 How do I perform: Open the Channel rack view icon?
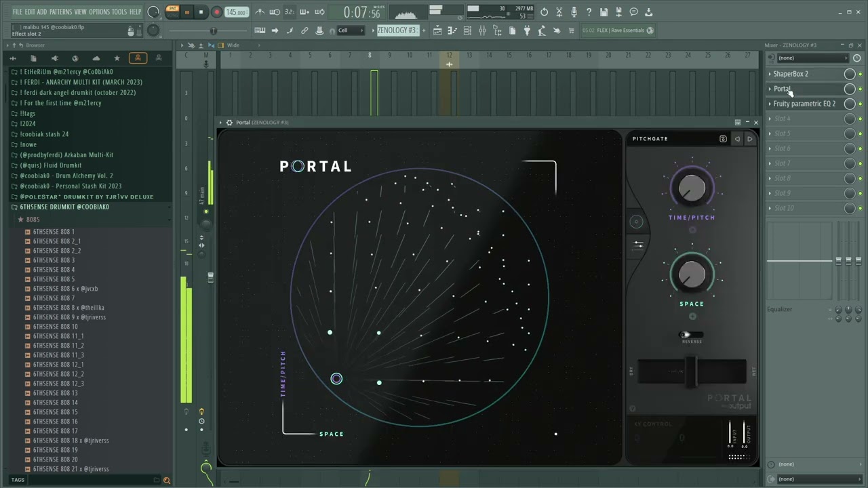[x=467, y=30]
